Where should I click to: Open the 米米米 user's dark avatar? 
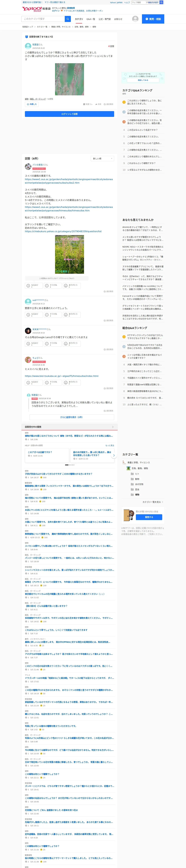tap(28, 331)
